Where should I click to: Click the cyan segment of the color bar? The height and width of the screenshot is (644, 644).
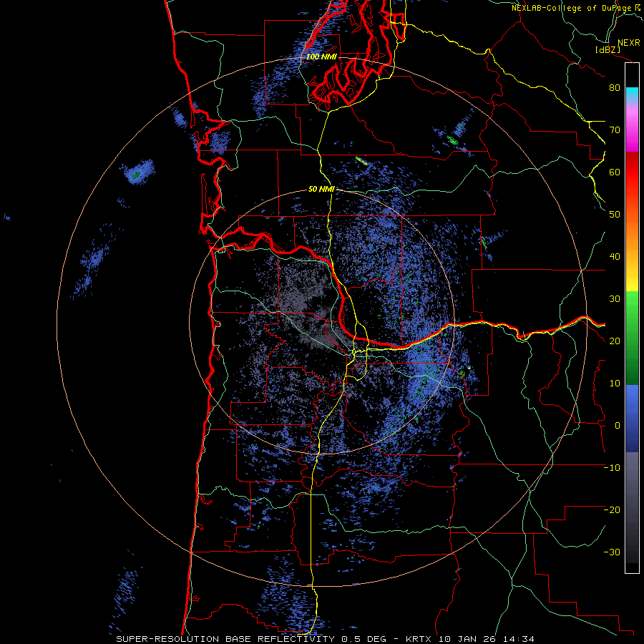click(632, 94)
